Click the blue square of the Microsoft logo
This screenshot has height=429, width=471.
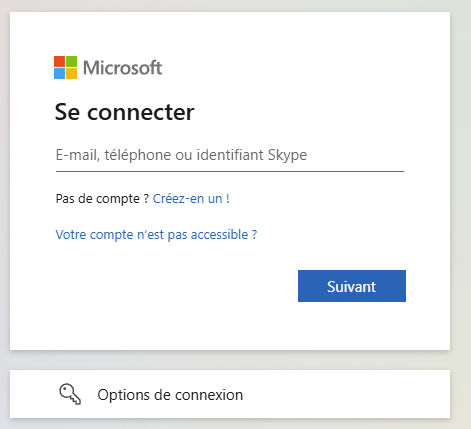click(x=59, y=73)
